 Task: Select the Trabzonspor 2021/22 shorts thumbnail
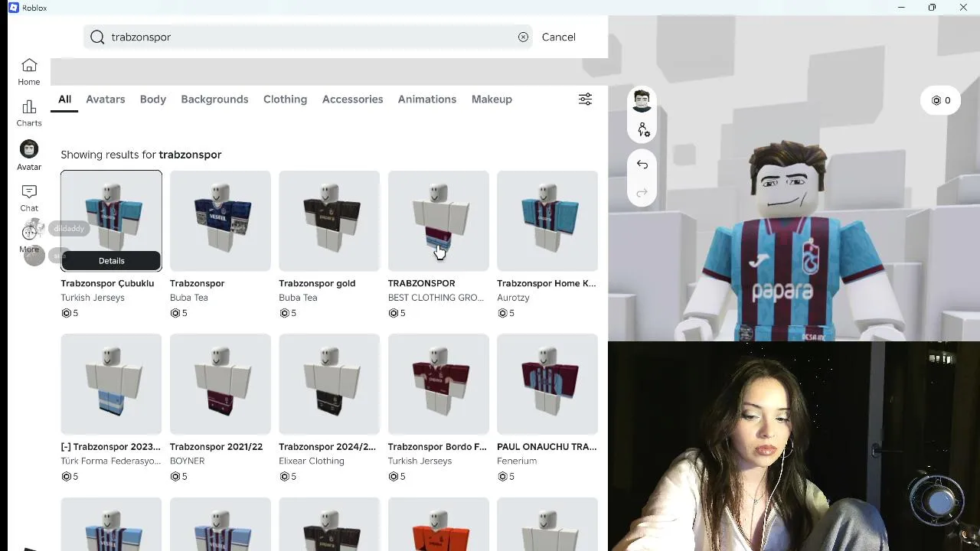coord(220,384)
